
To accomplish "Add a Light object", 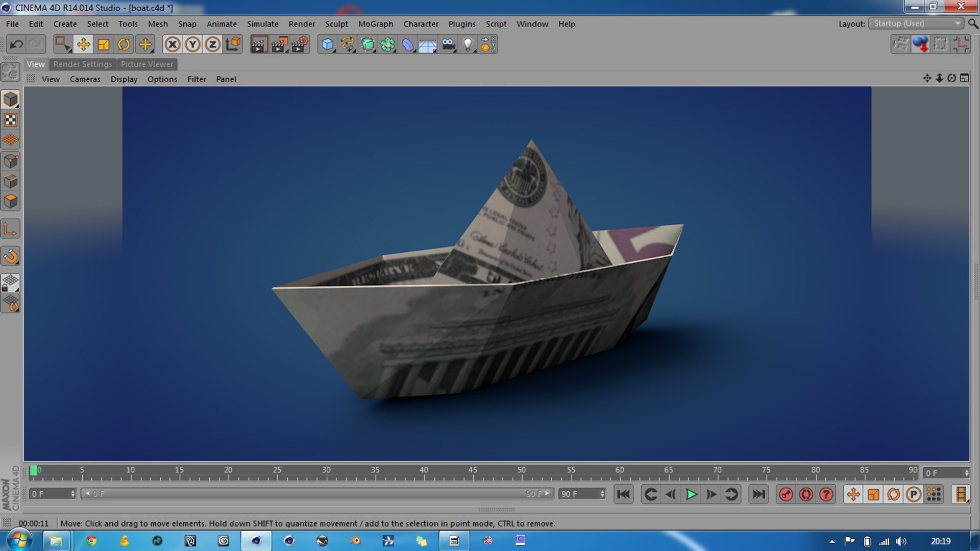I will (x=469, y=44).
